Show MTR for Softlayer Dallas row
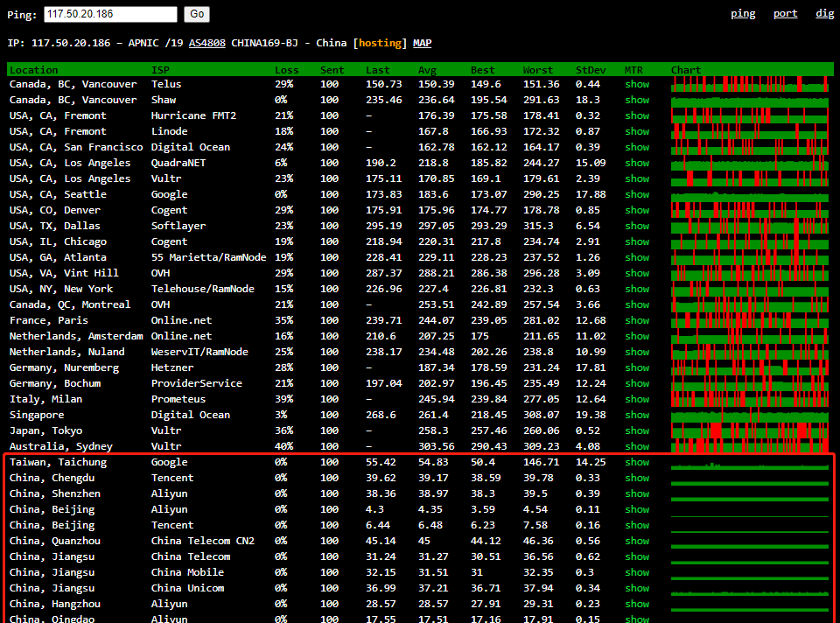 (x=637, y=226)
